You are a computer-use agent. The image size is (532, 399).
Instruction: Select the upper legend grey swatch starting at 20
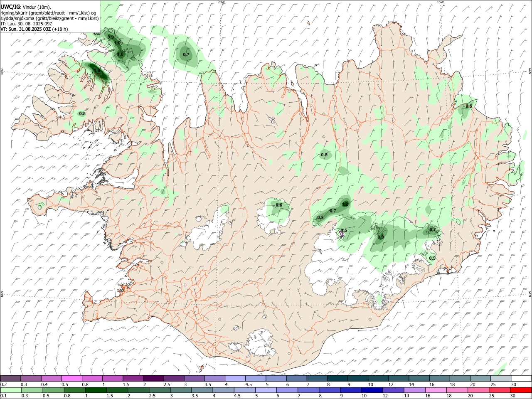click(480, 378)
